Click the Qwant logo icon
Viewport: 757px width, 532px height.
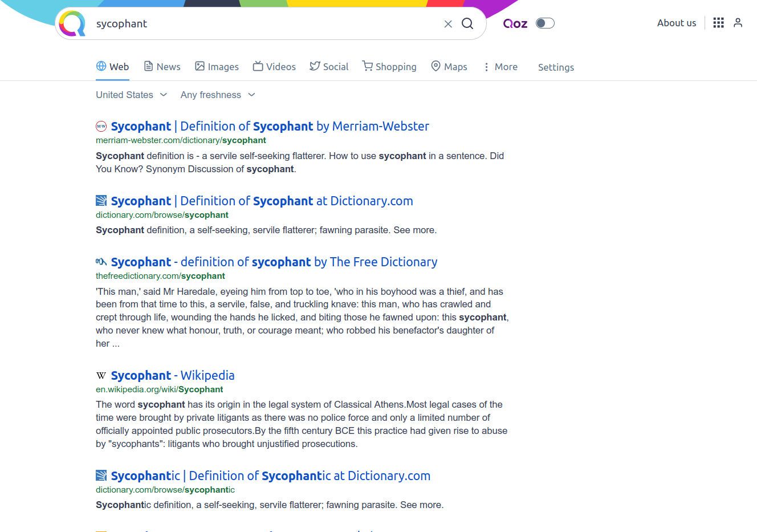pos(72,23)
